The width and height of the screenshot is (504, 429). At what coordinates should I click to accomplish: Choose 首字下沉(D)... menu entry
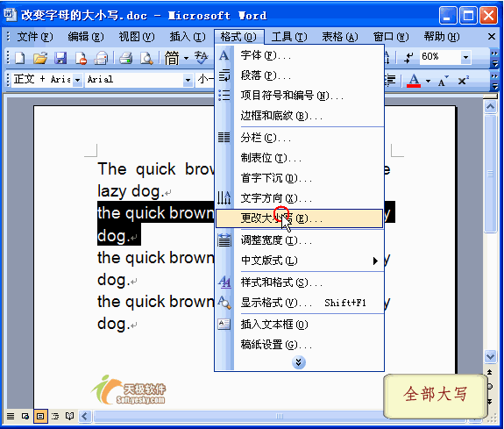299,178
